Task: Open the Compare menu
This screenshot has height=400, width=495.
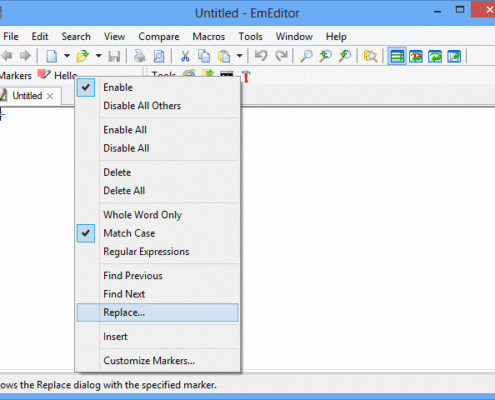Action: pos(159,36)
